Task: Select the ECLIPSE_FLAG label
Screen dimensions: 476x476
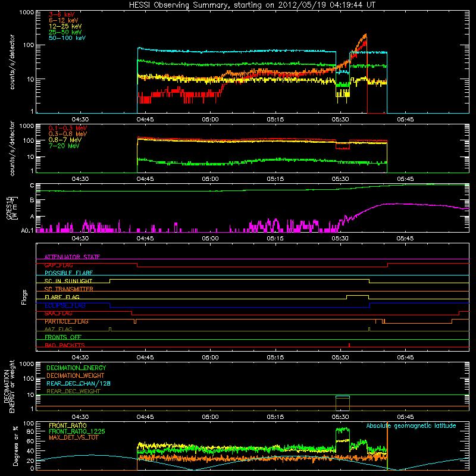Action: click(x=65, y=305)
